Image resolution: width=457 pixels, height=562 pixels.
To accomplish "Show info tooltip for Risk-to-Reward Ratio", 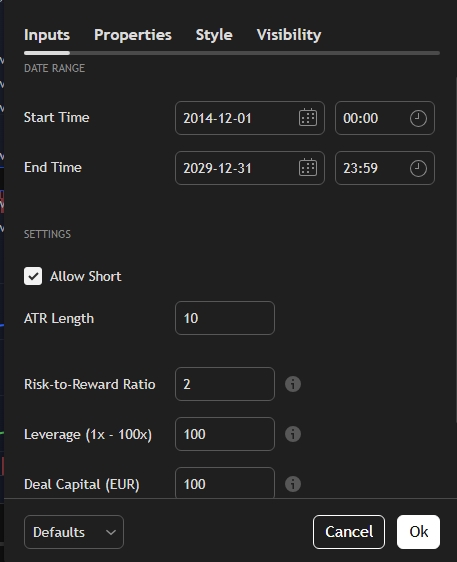I will [293, 384].
